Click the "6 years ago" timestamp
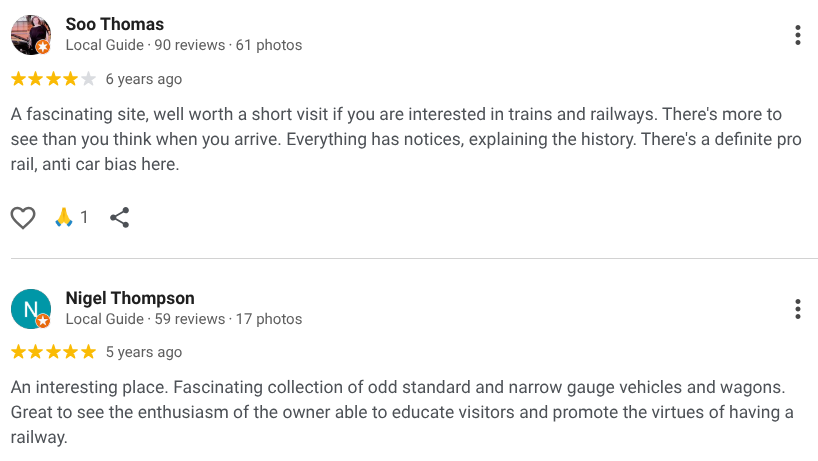Image resolution: width=818 pixels, height=461 pixels. click(x=144, y=79)
